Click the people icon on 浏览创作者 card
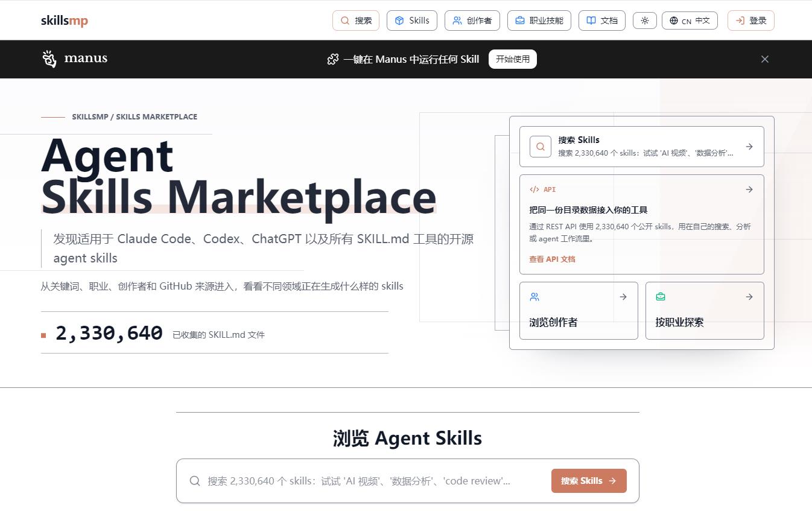Image resolution: width=812 pixels, height=511 pixels. point(534,297)
